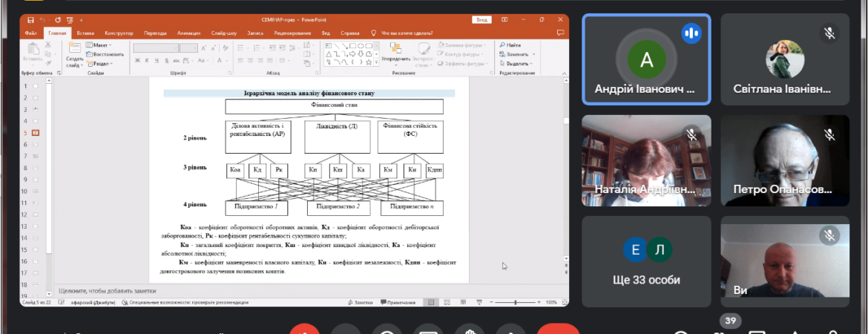The width and height of the screenshot is (868, 334).
Task: Click muted mic icon on Ви tile
Action: point(829,236)
